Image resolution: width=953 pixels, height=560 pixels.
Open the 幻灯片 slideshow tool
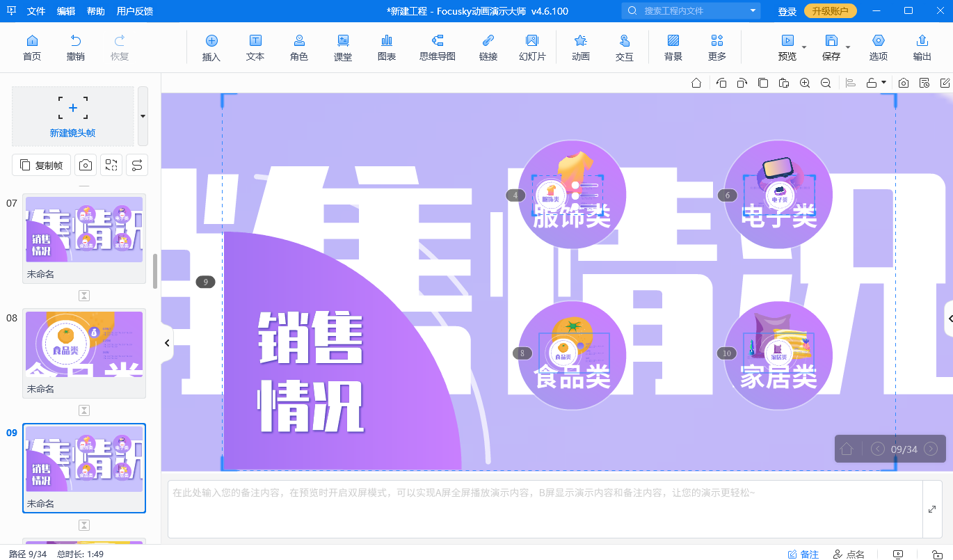[532, 48]
